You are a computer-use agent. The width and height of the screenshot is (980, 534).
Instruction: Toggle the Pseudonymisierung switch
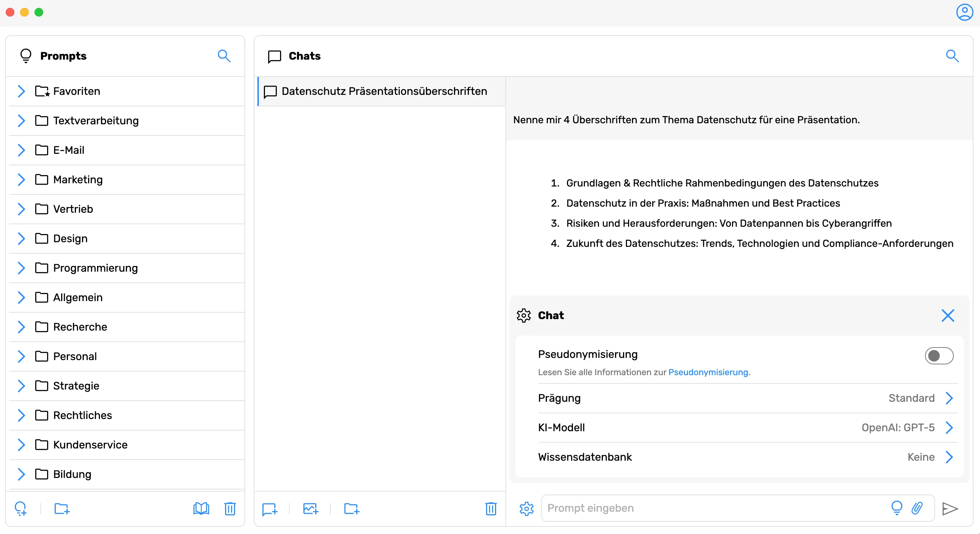[939, 356]
